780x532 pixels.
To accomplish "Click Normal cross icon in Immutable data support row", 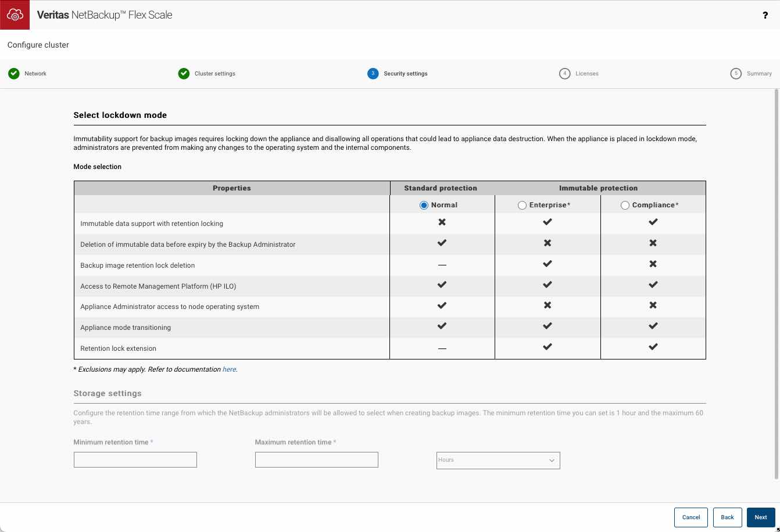I will click(442, 222).
